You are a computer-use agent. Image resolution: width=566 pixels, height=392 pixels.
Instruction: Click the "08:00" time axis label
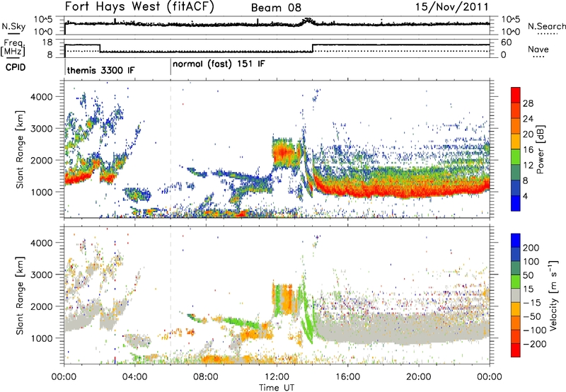tap(206, 377)
